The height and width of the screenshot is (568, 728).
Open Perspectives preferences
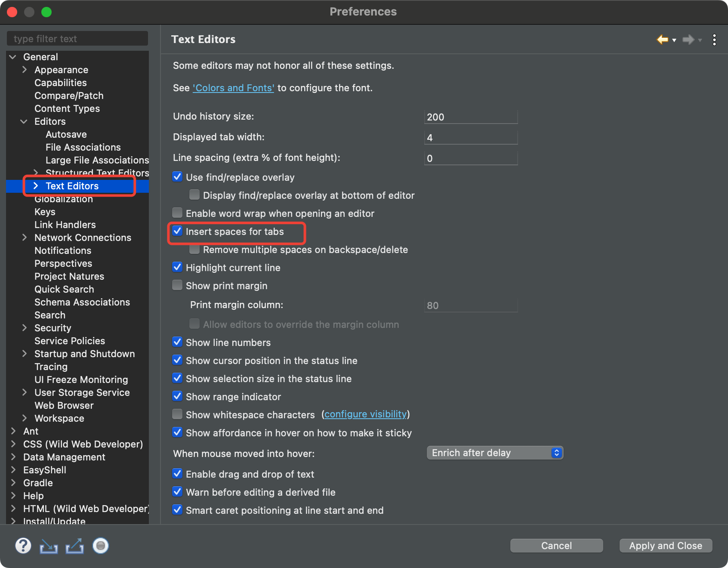tap(63, 263)
